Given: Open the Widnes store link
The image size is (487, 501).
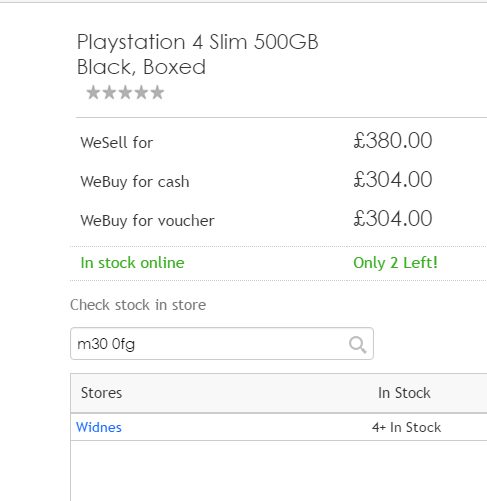Looking at the screenshot, I should 99,427.
